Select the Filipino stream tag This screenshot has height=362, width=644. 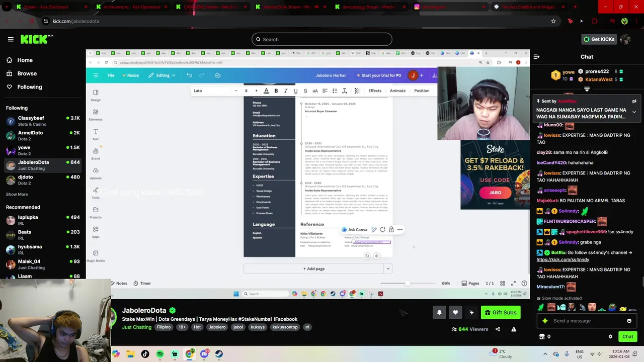tap(164, 327)
